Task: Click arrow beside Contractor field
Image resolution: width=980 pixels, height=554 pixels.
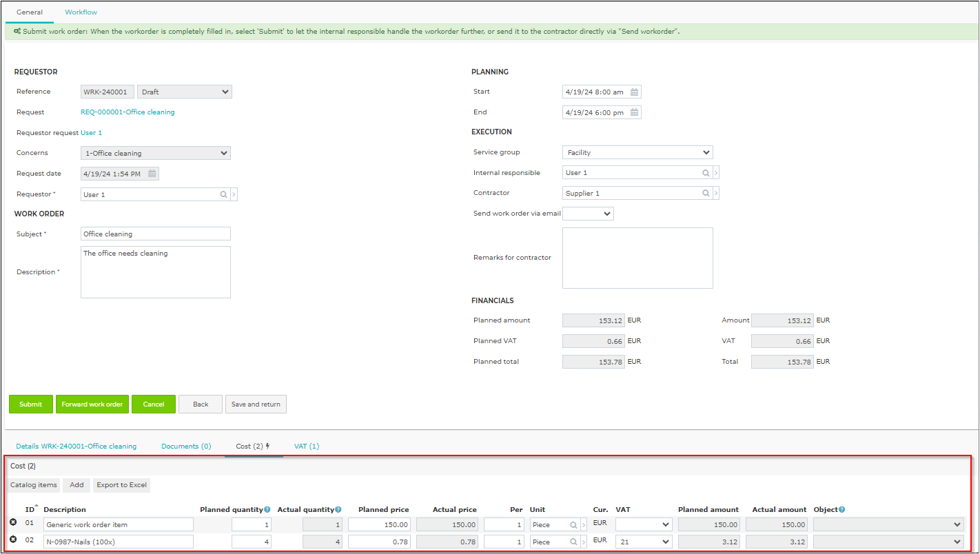Action: 716,194
